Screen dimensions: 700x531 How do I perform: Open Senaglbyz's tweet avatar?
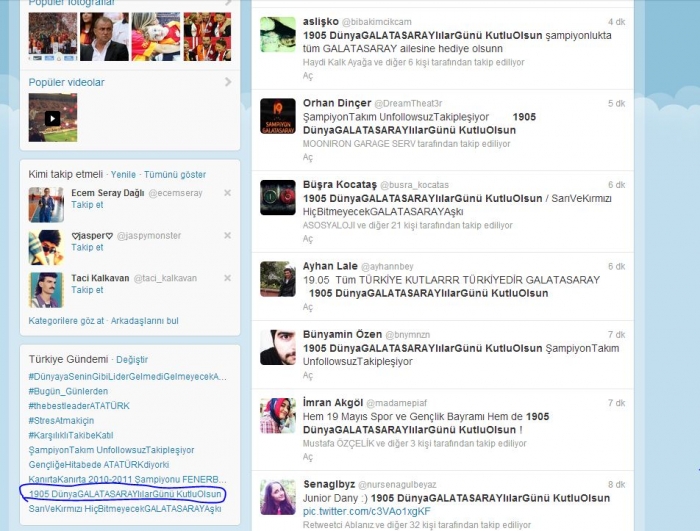click(x=278, y=498)
